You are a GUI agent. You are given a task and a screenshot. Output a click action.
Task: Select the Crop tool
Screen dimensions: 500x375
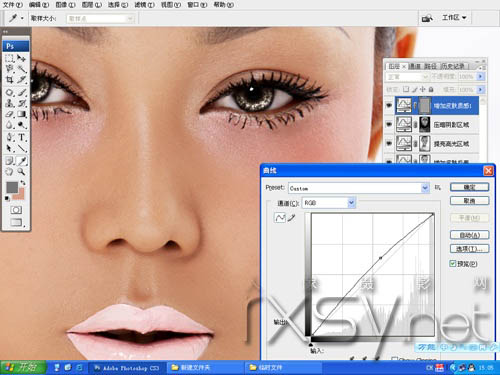pyautogui.click(x=9, y=80)
